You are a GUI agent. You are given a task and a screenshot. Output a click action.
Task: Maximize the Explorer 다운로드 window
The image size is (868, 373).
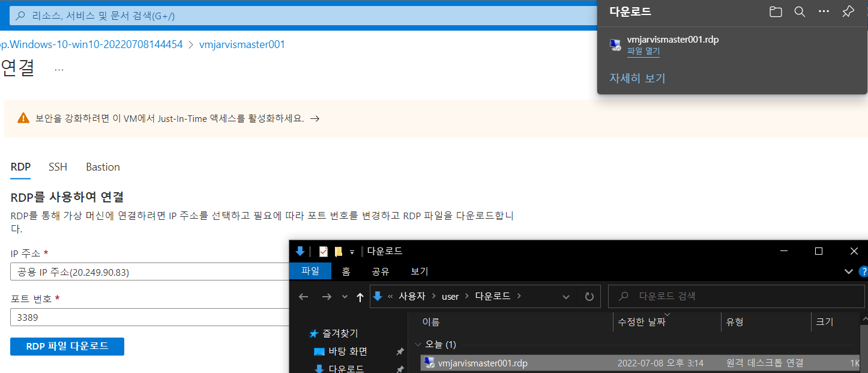[x=818, y=251]
